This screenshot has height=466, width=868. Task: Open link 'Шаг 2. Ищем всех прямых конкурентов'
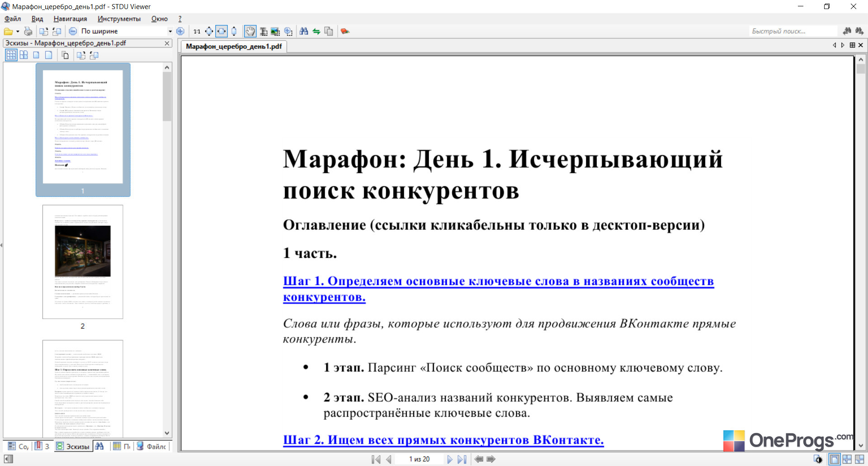pyautogui.click(x=443, y=440)
